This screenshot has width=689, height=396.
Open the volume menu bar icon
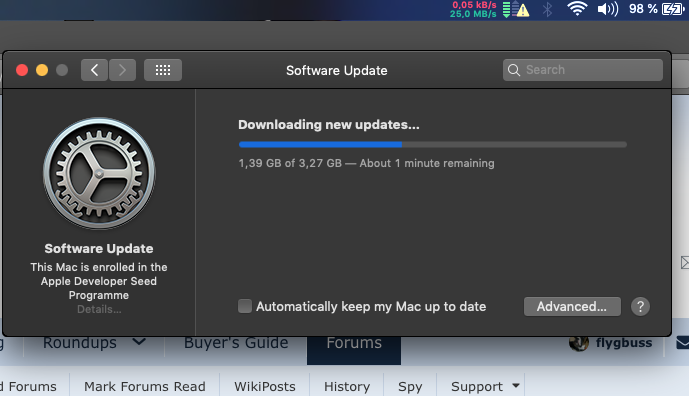[608, 9]
